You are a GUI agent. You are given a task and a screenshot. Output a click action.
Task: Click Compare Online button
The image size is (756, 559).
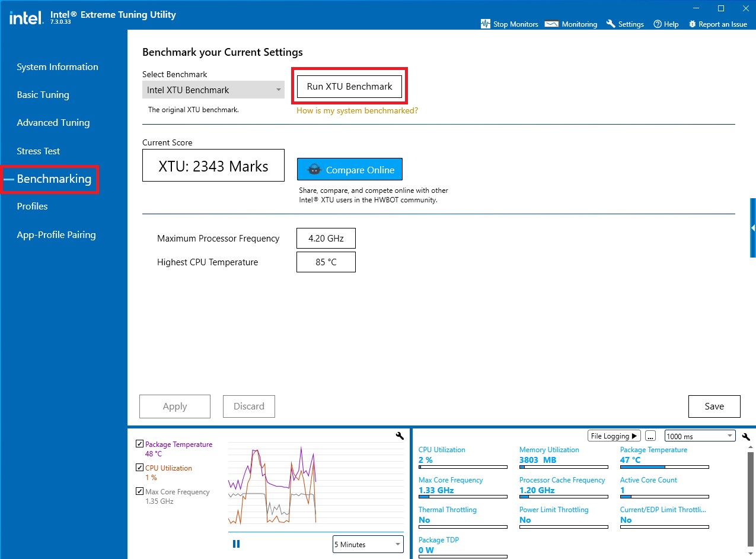[350, 169]
